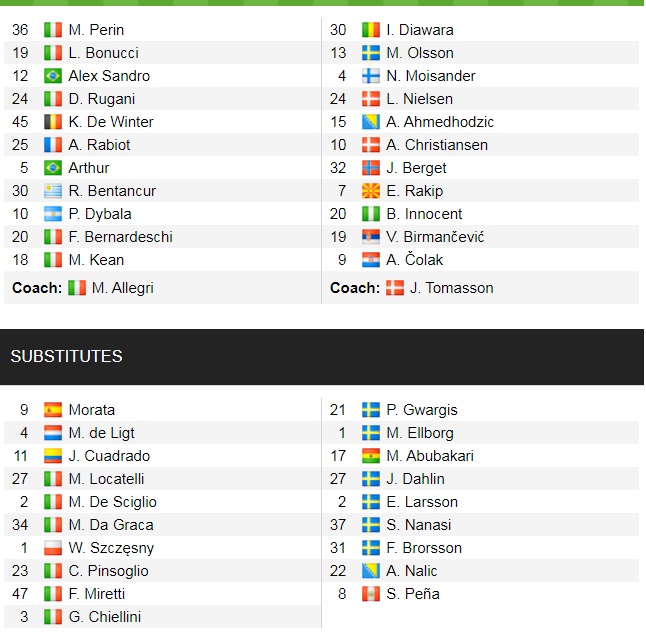
Task: Click the Colombian flag beside J. Cuadrado
Action: pos(53,456)
